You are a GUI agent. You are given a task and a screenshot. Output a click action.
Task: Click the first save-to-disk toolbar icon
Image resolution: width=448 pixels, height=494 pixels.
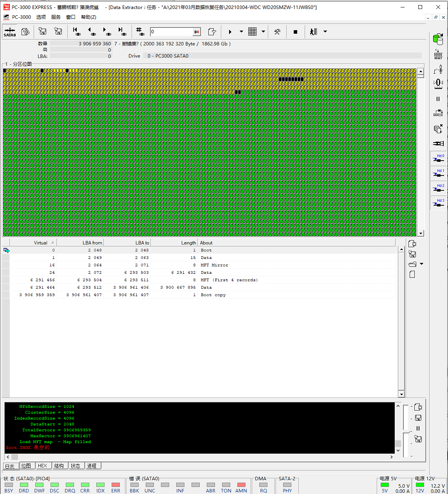tap(43, 31)
